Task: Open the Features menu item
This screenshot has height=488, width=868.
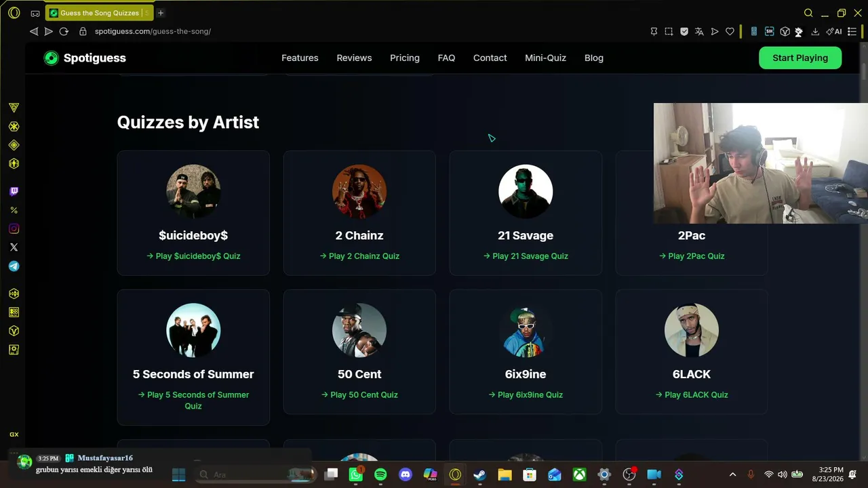Action: (x=300, y=58)
